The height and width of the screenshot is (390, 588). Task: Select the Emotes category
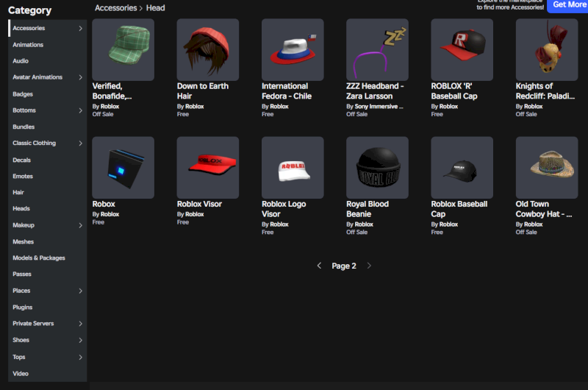23,176
